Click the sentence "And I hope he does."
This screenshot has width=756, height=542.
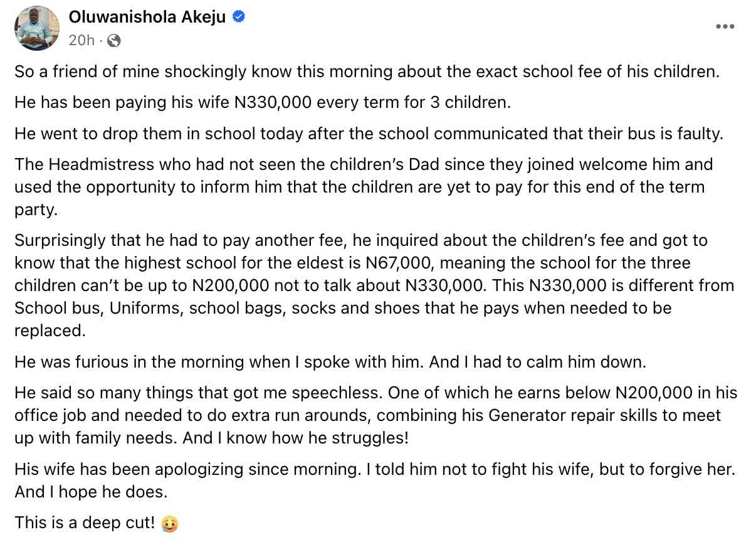pos(91,492)
